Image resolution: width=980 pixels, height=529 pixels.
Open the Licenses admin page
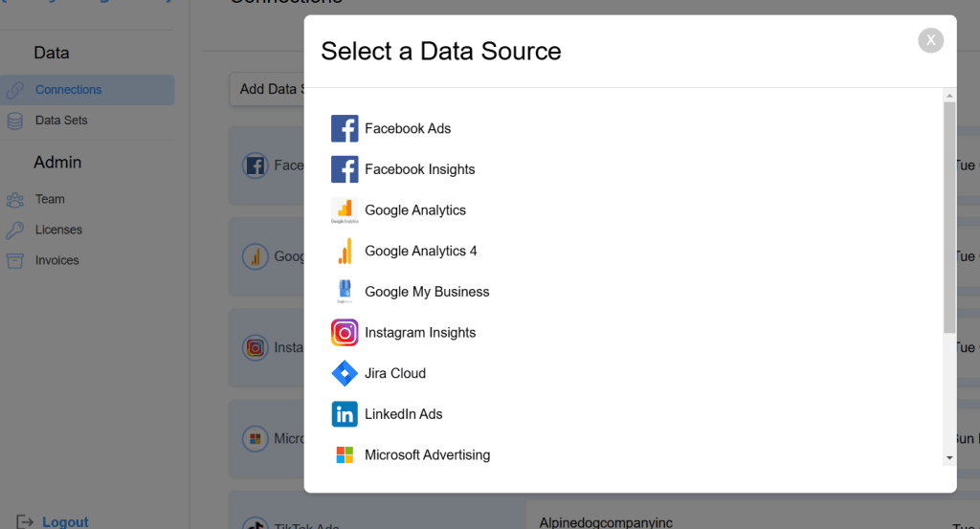[58, 230]
